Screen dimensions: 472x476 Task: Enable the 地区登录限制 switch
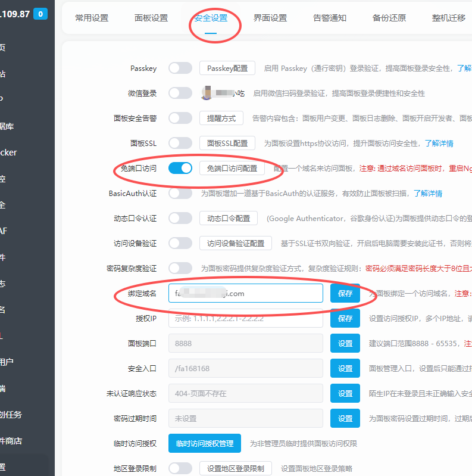[180, 468]
